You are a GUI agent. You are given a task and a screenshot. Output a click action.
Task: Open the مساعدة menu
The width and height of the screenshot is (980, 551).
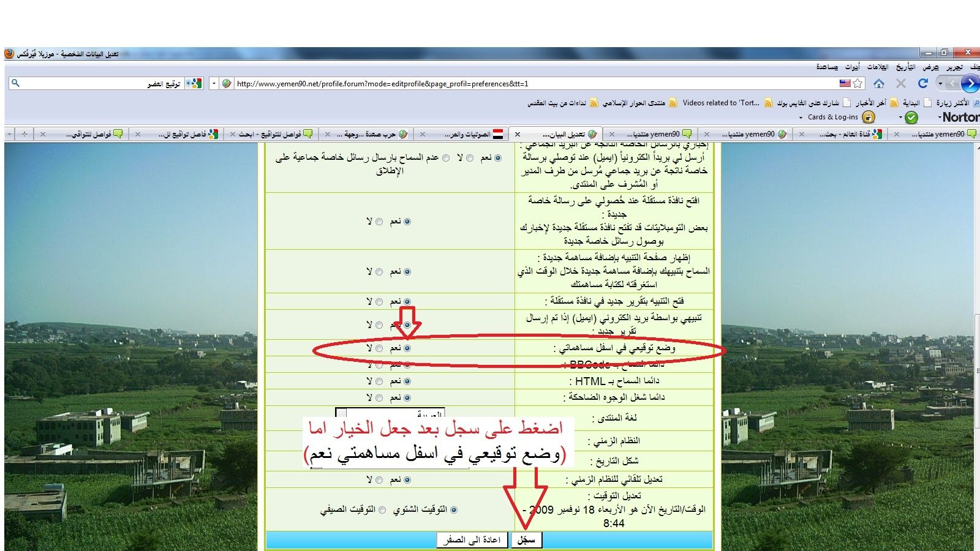pos(827,67)
